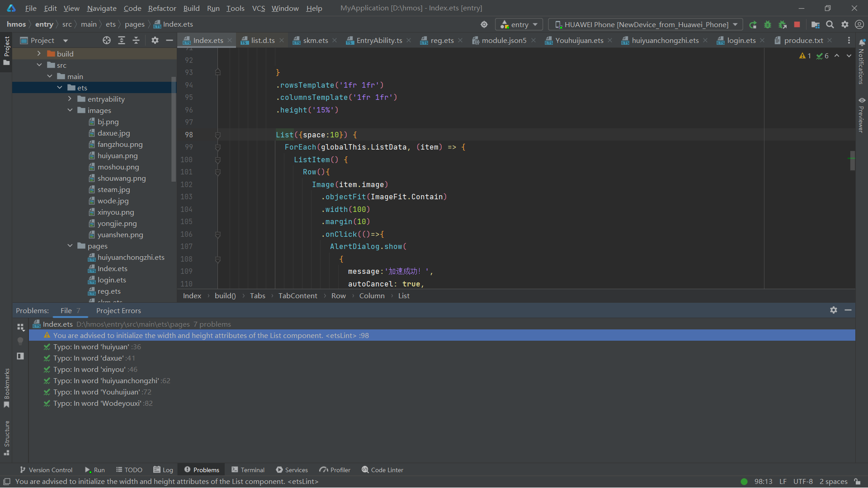Open the entry run configuration dropdown
868x488 pixels.
519,24
